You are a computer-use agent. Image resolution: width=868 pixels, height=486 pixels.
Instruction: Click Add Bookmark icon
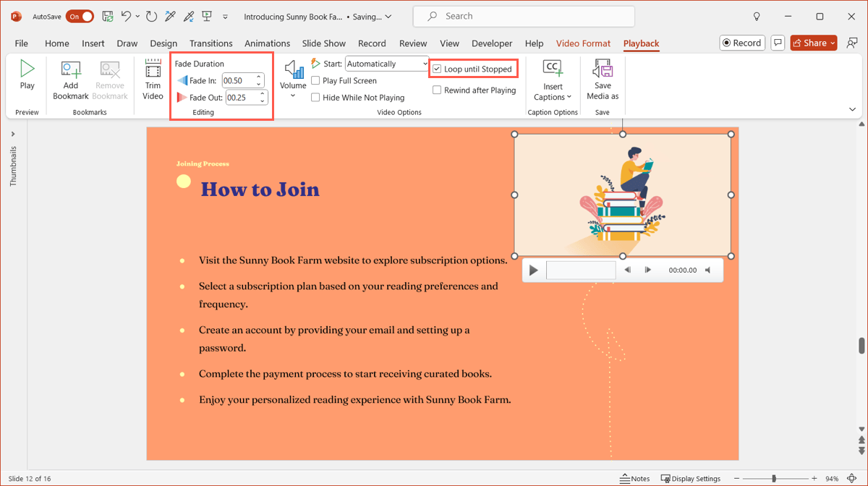click(71, 69)
